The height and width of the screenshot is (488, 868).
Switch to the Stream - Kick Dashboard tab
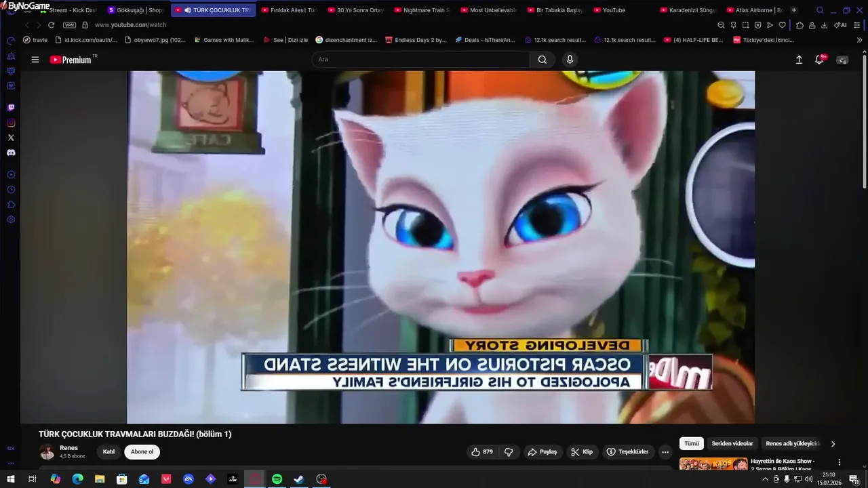coord(68,10)
